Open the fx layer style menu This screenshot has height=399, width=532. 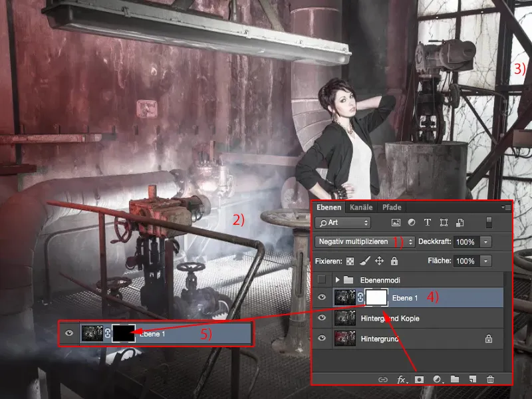(x=402, y=379)
